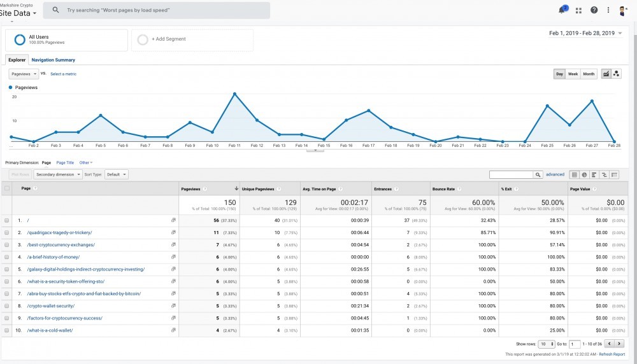
Task: Change the Show rows count selector
Action: [x=547, y=344]
